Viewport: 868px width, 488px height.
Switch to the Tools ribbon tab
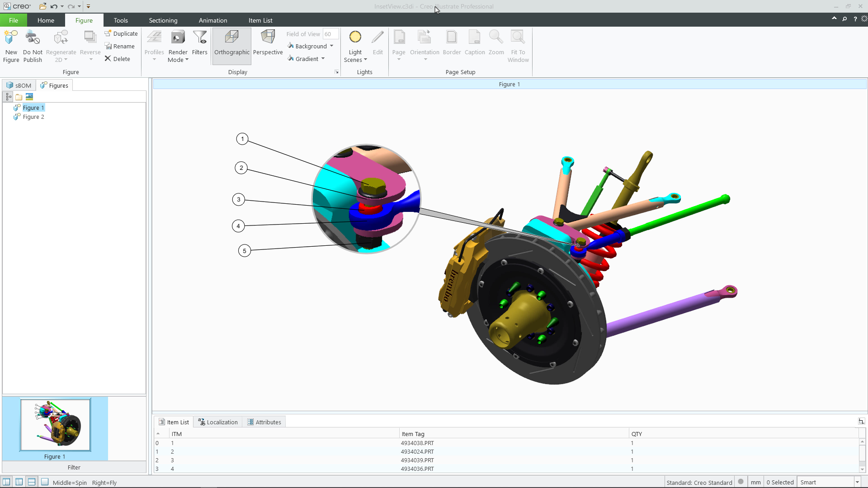point(121,20)
